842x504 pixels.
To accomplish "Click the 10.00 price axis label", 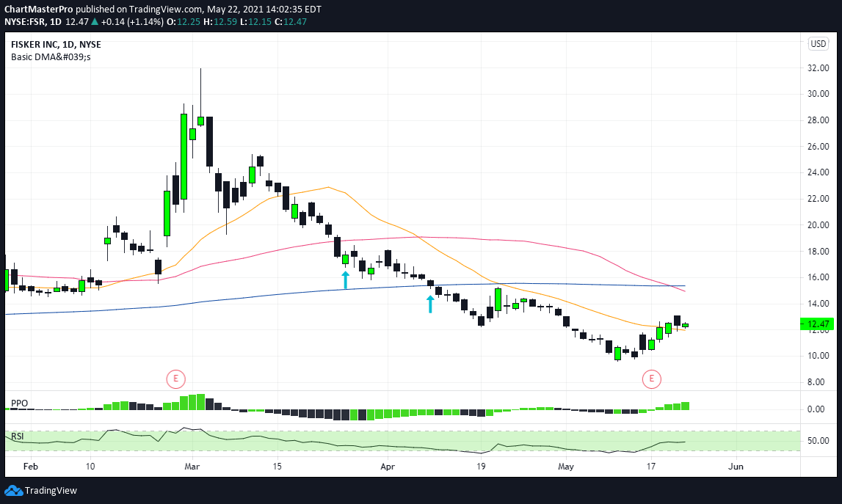I will [x=819, y=356].
